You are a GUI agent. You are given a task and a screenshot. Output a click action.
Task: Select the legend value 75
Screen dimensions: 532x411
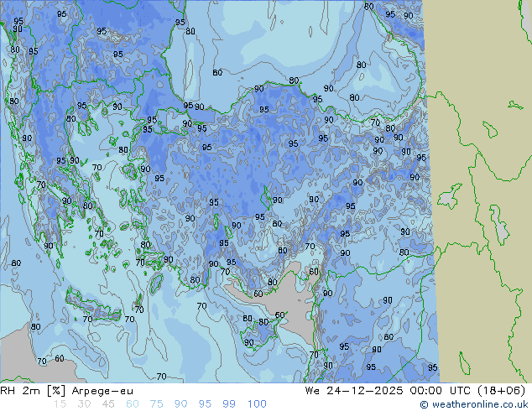[156, 404]
